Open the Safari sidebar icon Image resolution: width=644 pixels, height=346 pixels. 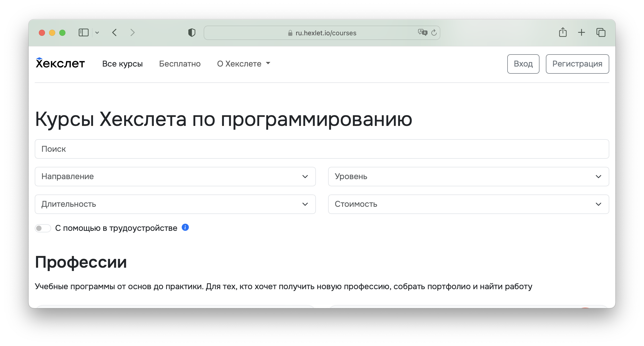[x=84, y=33]
